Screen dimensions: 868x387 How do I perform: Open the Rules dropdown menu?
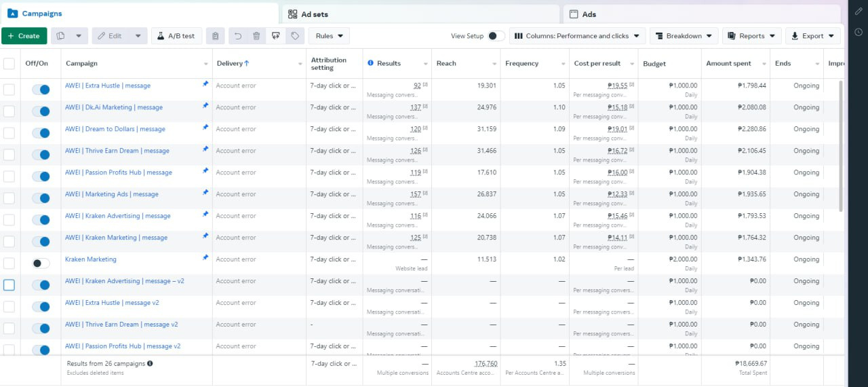tap(329, 36)
